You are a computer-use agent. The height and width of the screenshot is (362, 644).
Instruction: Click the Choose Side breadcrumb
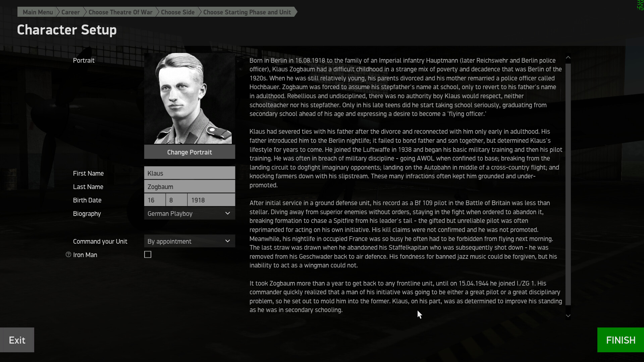[177, 12]
